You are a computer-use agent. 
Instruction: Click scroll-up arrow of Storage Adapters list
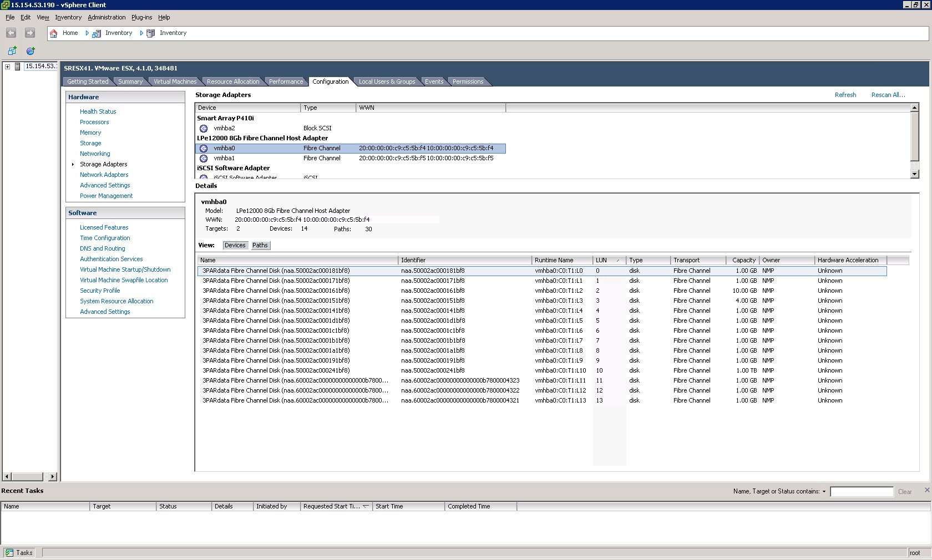click(915, 108)
